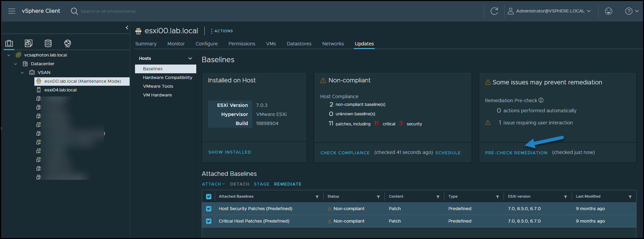The width and height of the screenshot is (644, 239).
Task: Collapse the left navigation pane arrow
Action: [x=127, y=28]
